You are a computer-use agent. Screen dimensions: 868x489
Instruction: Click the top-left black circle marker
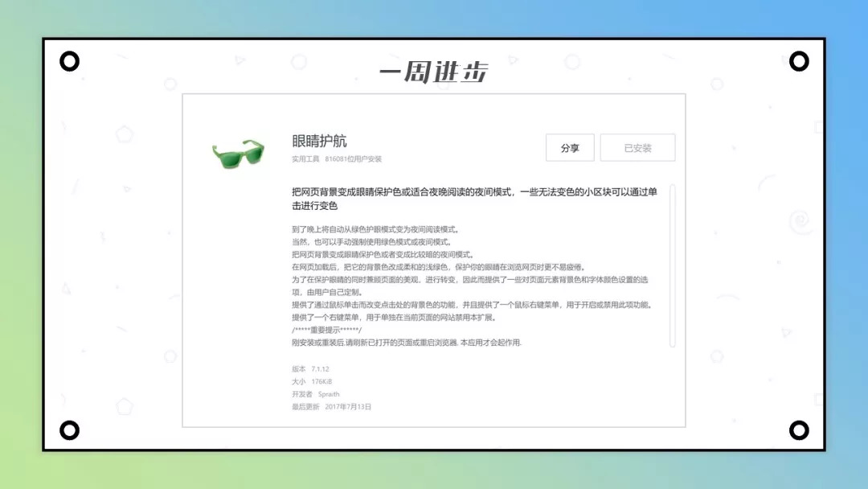click(70, 60)
